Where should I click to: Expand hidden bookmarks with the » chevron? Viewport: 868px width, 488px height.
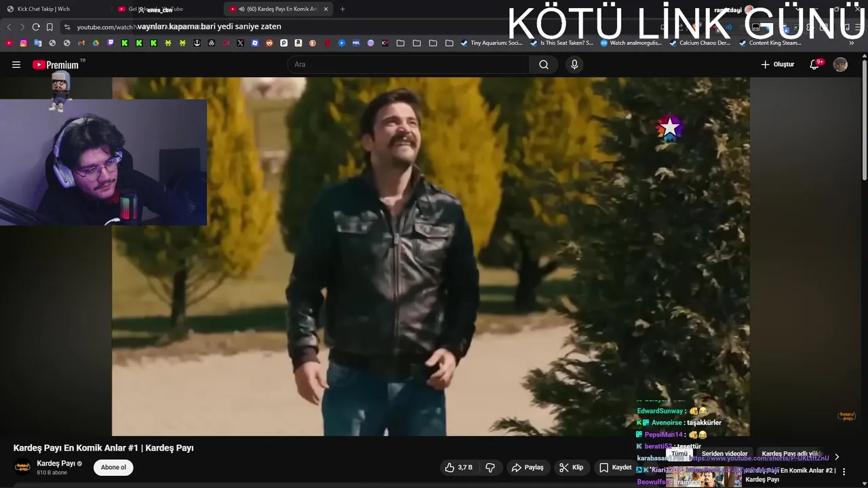pyautogui.click(x=852, y=43)
